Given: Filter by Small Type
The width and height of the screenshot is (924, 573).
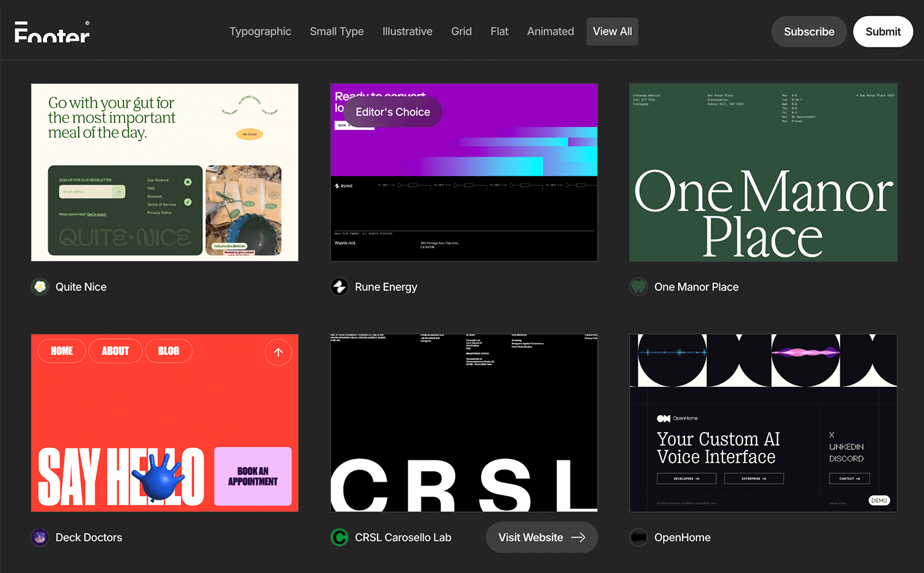Looking at the screenshot, I should pyautogui.click(x=337, y=31).
